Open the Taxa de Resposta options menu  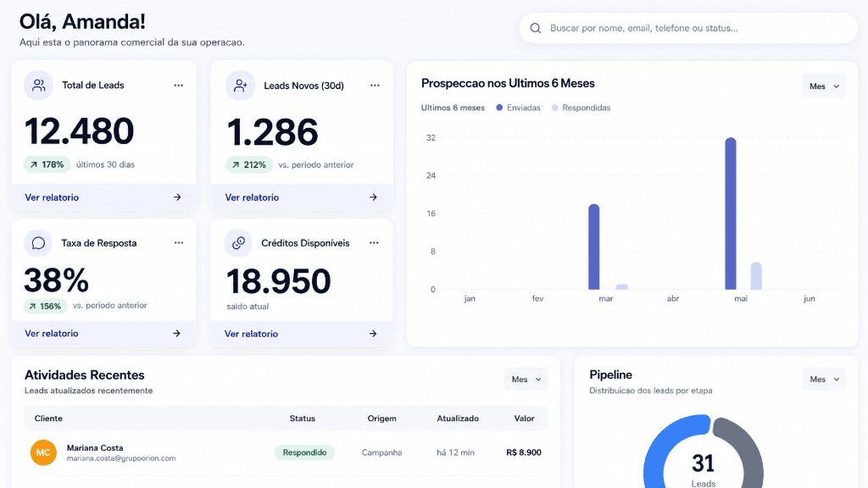click(178, 243)
